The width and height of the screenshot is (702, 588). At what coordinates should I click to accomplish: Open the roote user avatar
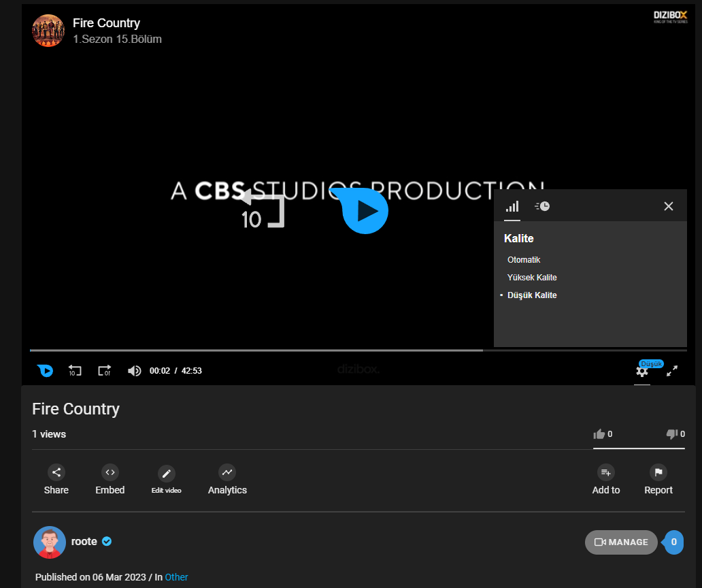point(50,542)
